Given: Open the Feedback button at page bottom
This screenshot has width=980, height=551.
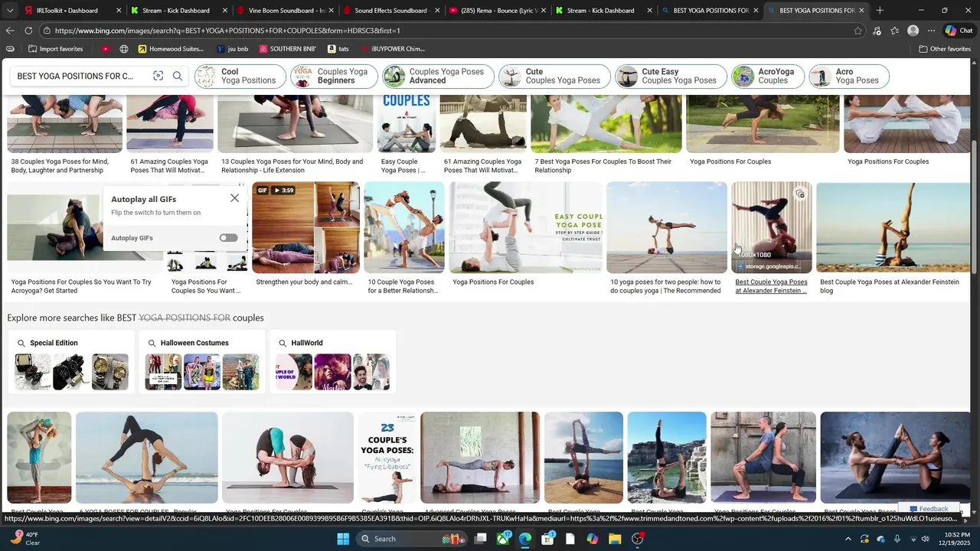Looking at the screenshot, I should (929, 509).
